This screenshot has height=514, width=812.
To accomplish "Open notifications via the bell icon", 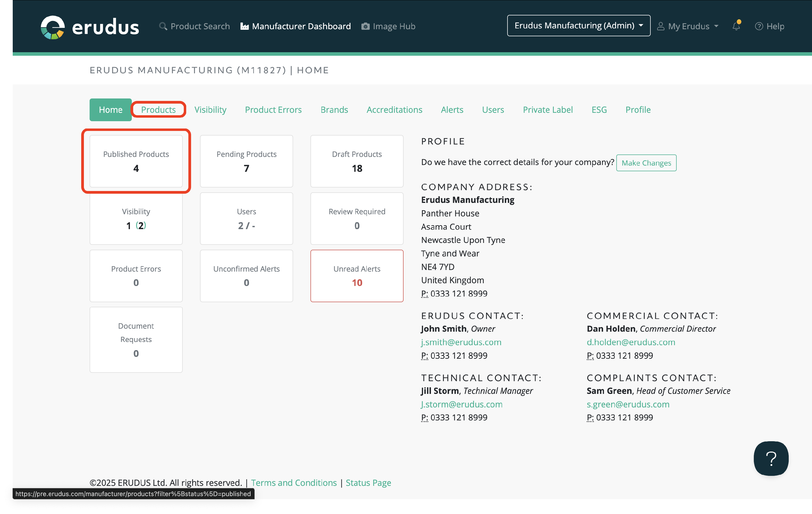I will click(x=736, y=26).
